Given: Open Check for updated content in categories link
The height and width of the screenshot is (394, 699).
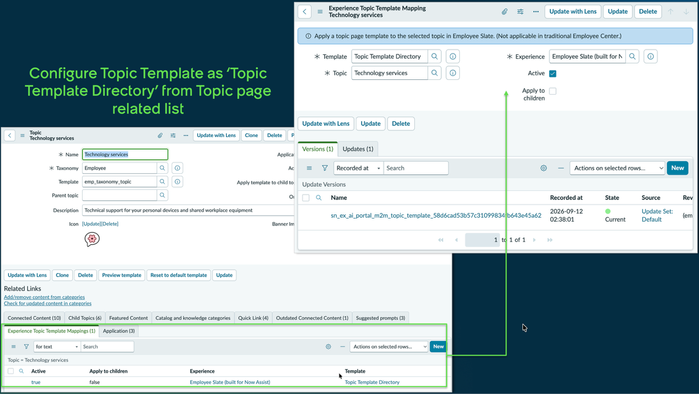Looking at the screenshot, I should pyautogui.click(x=48, y=304).
